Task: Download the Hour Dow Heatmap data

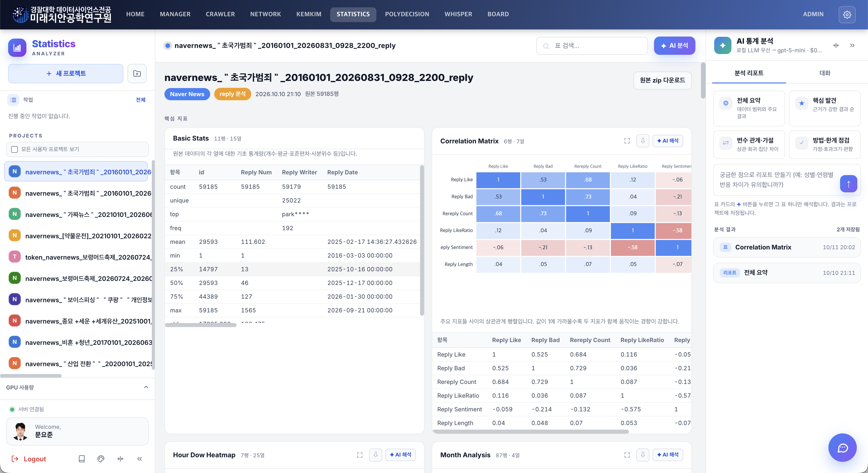Action: point(375,455)
